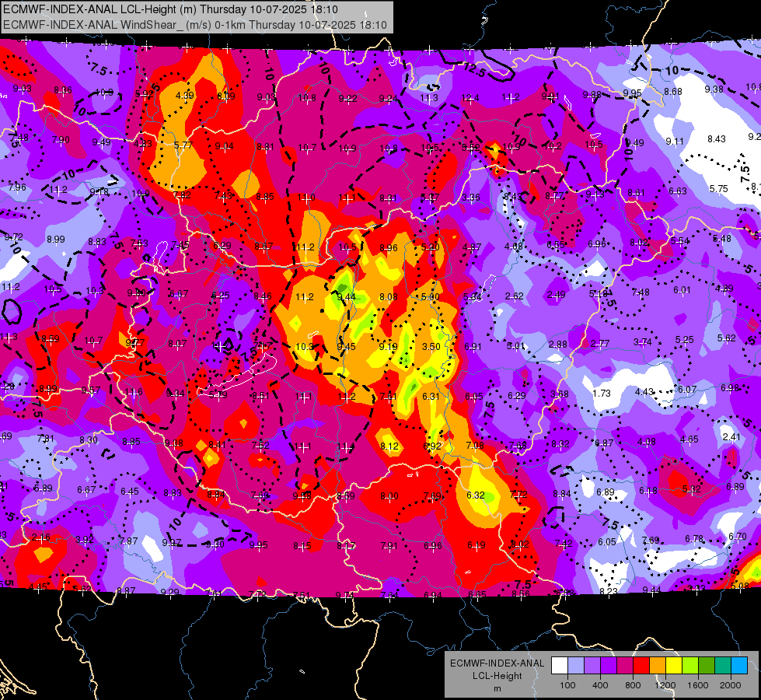Image resolution: width=761 pixels, height=700 pixels.
Task: Click the light lavender legend swatch
Action: point(576,666)
